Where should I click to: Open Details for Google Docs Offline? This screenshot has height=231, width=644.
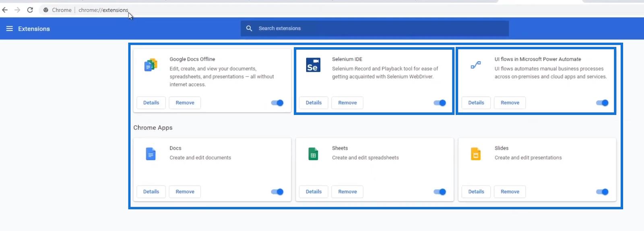point(151,103)
